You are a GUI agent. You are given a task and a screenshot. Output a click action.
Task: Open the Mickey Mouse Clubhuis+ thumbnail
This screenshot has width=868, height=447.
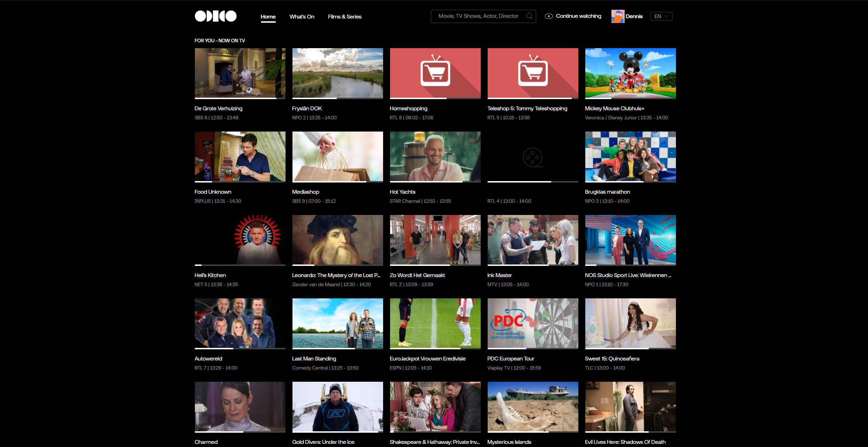tap(630, 73)
